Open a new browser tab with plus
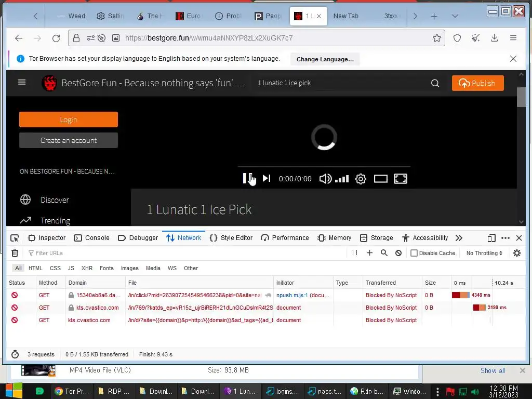Viewport: 532px width, 399px height. [x=434, y=16]
